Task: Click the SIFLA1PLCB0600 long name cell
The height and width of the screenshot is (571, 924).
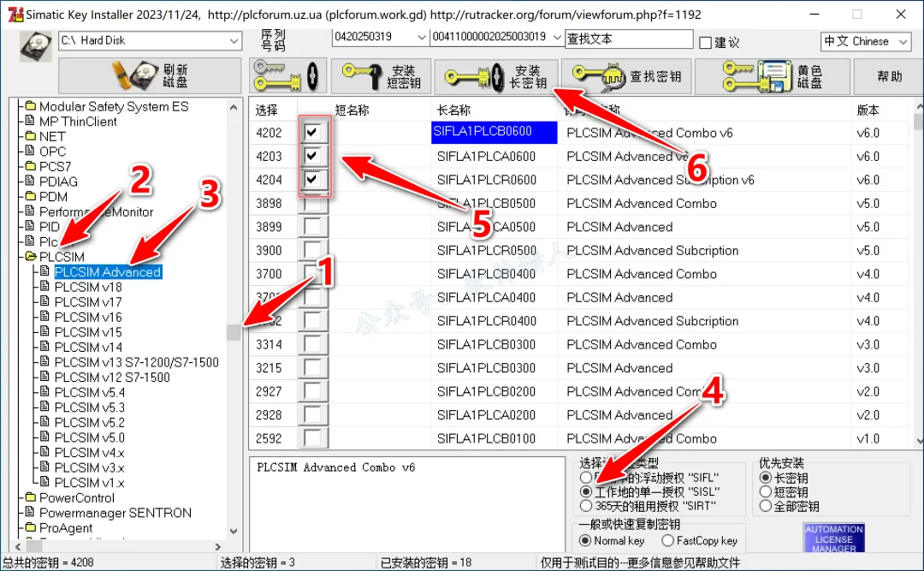Action: point(494,132)
